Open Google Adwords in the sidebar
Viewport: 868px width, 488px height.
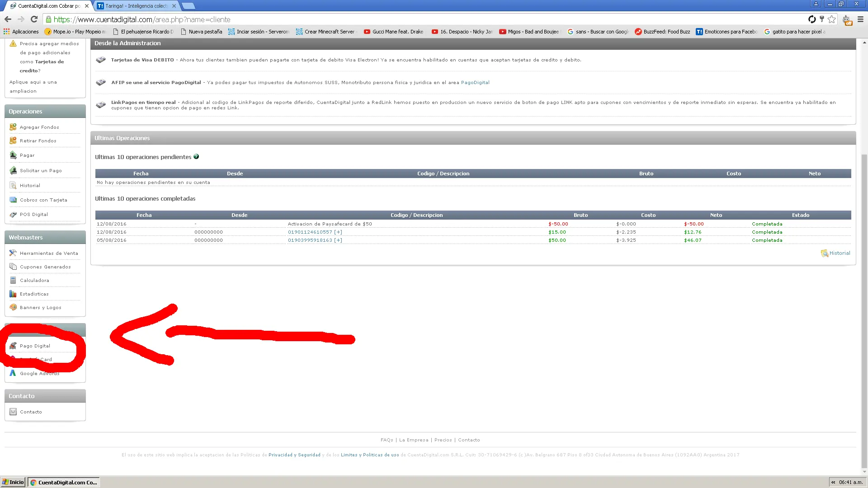click(x=39, y=374)
